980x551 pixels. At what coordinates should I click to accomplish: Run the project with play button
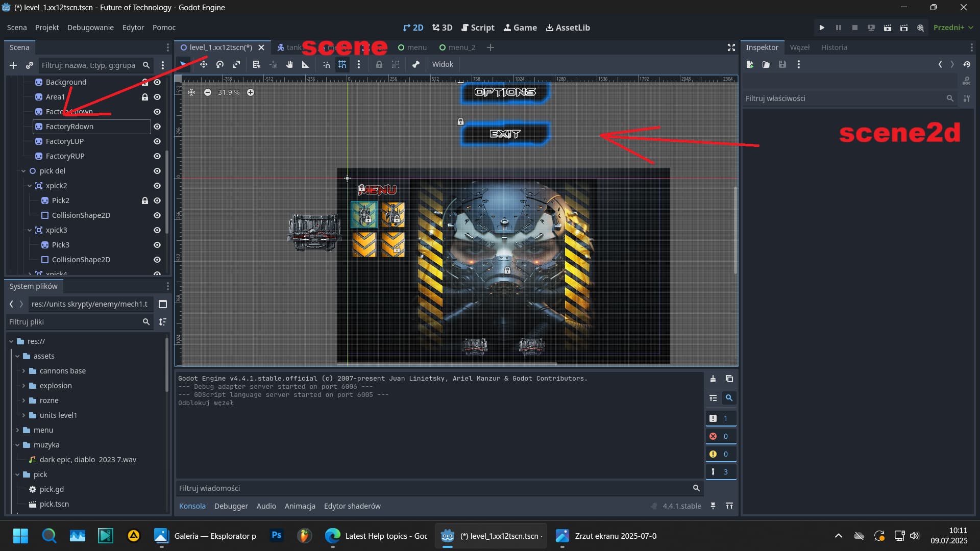[822, 28]
